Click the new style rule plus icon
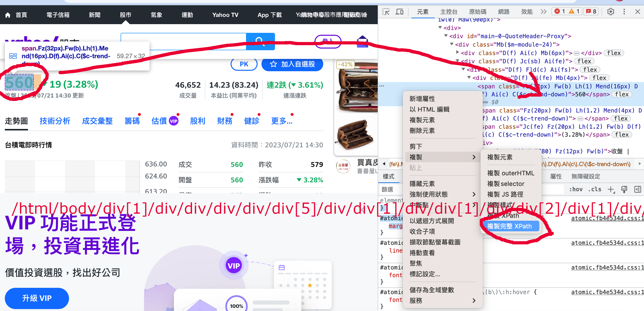This screenshot has height=311, width=644. (x=611, y=189)
